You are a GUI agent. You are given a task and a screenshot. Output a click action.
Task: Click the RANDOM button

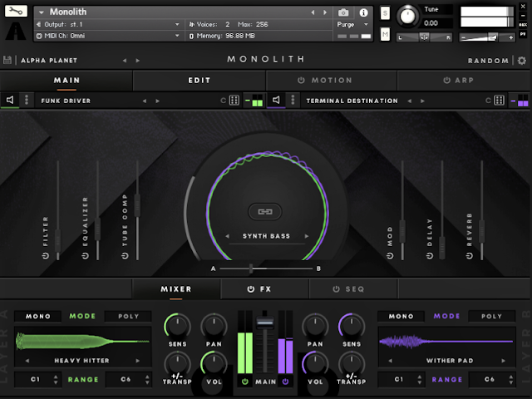(488, 61)
